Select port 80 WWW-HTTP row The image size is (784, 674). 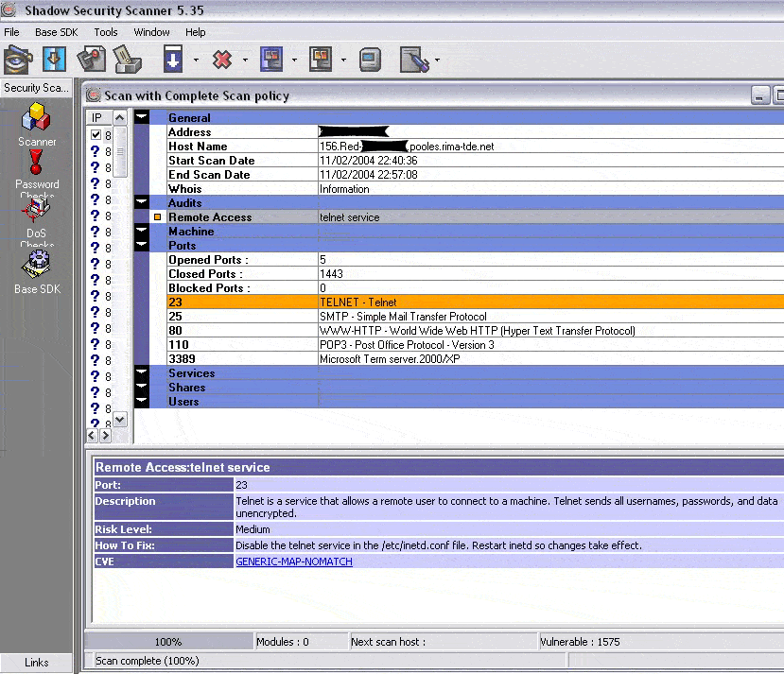point(475,331)
